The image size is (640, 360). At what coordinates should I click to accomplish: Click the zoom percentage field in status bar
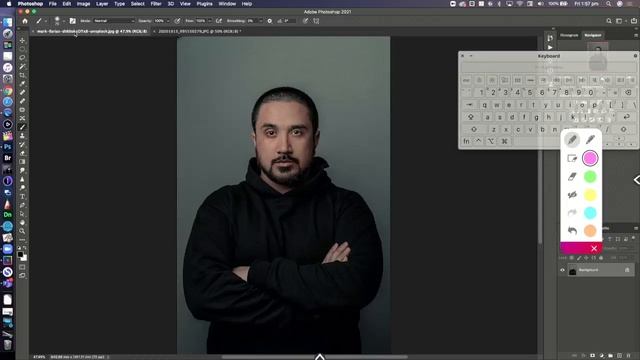pyautogui.click(x=39, y=357)
